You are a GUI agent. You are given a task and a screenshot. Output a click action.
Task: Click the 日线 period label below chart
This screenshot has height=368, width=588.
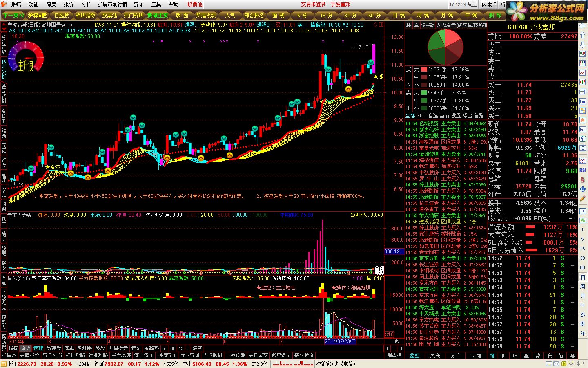click(394, 341)
